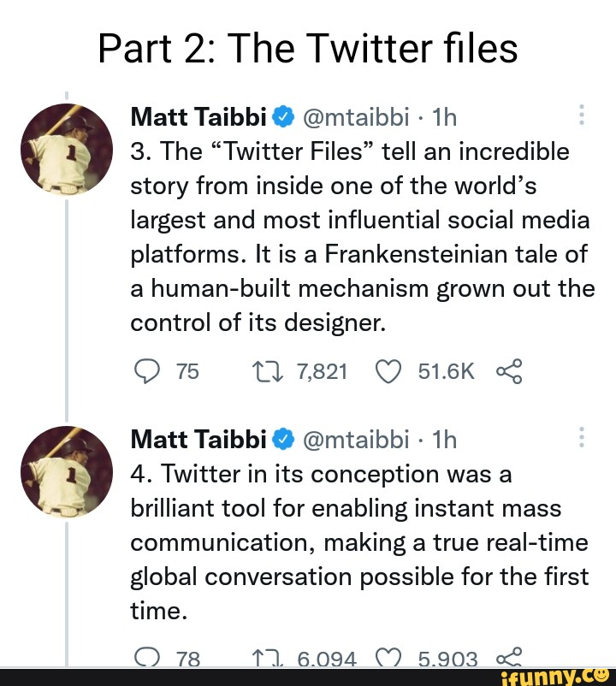Viewport: 616px width, 686px height.
Task: Like the tweet with 51.6K likes
Action: (x=389, y=371)
